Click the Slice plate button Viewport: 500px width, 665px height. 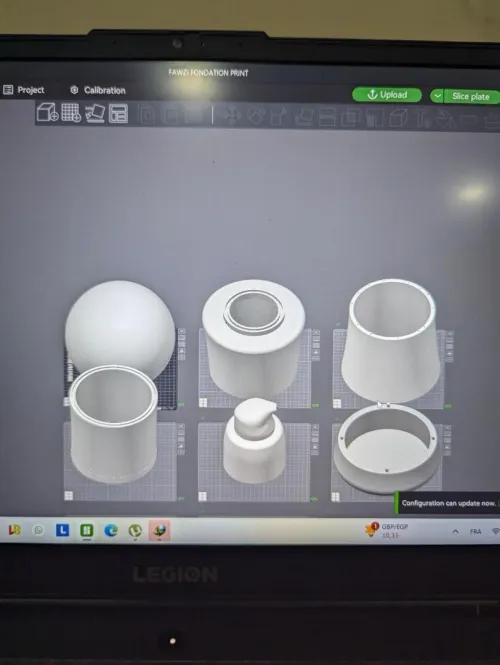click(471, 96)
